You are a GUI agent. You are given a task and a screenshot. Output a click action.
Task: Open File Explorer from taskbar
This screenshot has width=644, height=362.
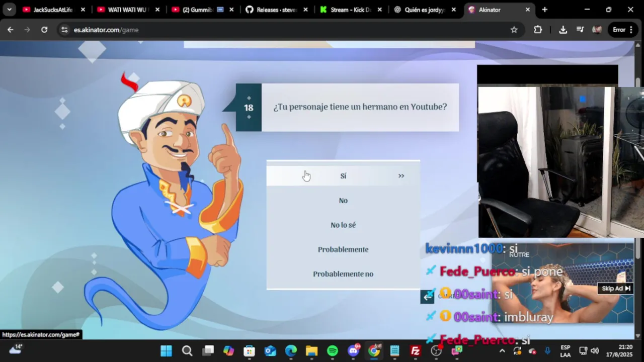[311, 350]
